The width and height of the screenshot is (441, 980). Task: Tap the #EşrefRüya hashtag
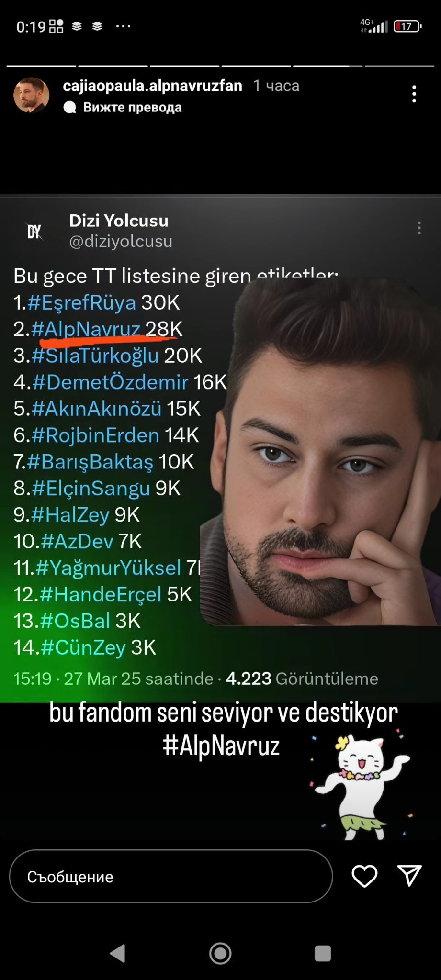pos(81,302)
